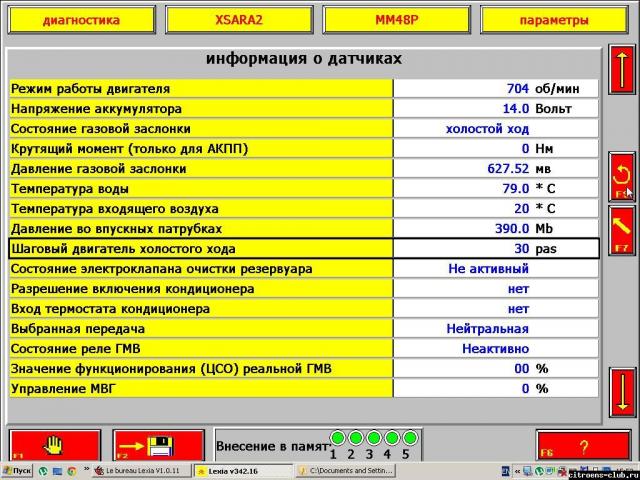Image resolution: width=640 pixels, height=480 pixels.
Task: Click the 390.0 Mb pressure value
Action: point(524,229)
